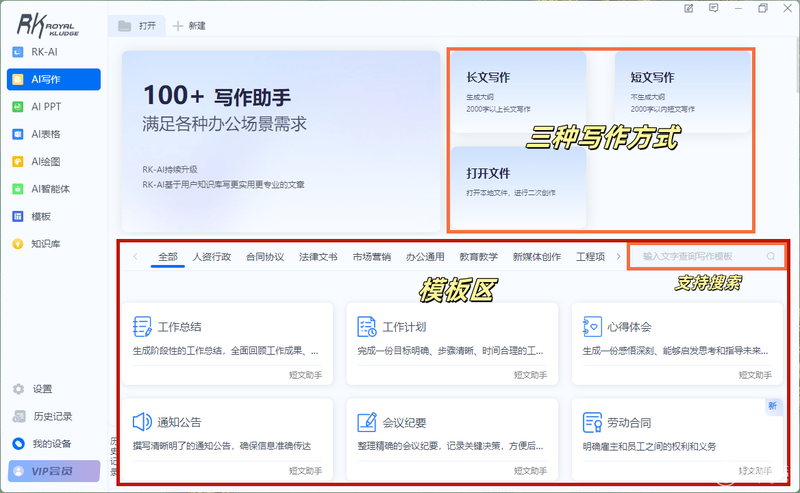This screenshot has height=493, width=800.
Task: Click the feedback message icon in title bar
Action: click(x=714, y=8)
